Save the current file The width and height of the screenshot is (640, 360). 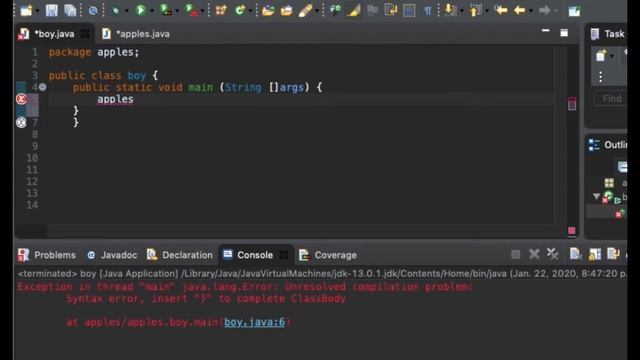(x=51, y=10)
